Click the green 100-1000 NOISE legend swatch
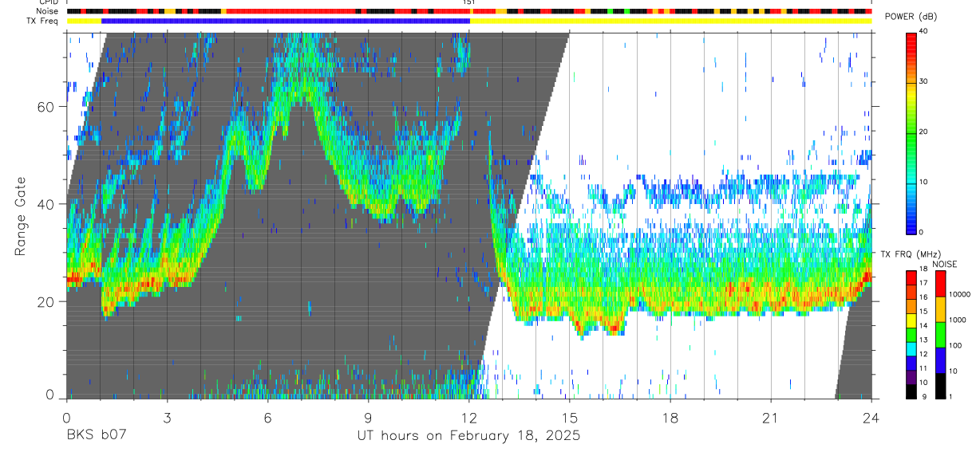Image resolution: width=980 pixels, height=452 pixels. click(939, 335)
